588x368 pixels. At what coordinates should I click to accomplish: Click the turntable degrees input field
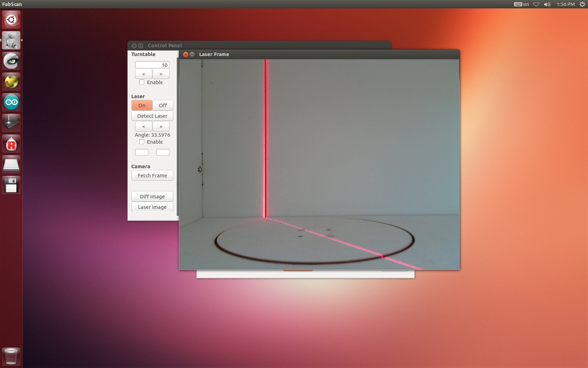(152, 65)
